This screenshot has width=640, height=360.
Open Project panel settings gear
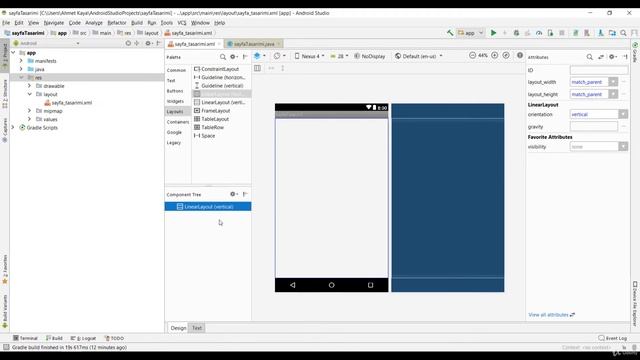149,43
